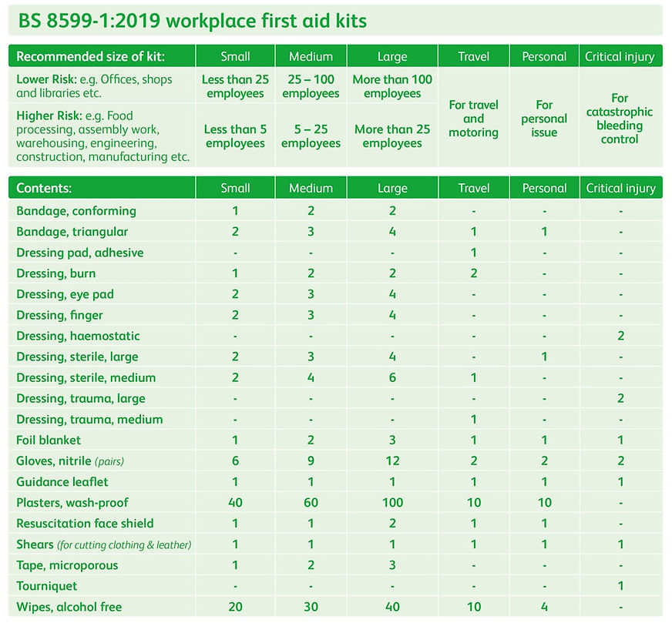Click the Travel burn dressing value '2'

click(474, 273)
